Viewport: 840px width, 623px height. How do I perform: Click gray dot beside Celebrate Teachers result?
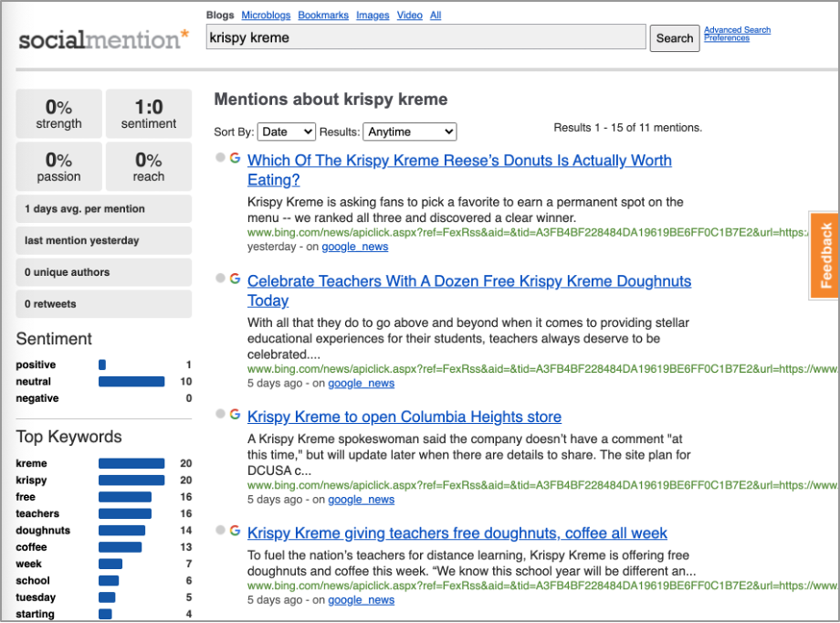220,278
